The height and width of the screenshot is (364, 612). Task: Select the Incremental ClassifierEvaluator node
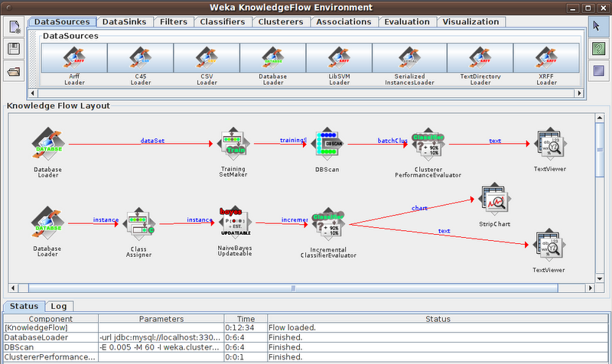[x=328, y=225]
